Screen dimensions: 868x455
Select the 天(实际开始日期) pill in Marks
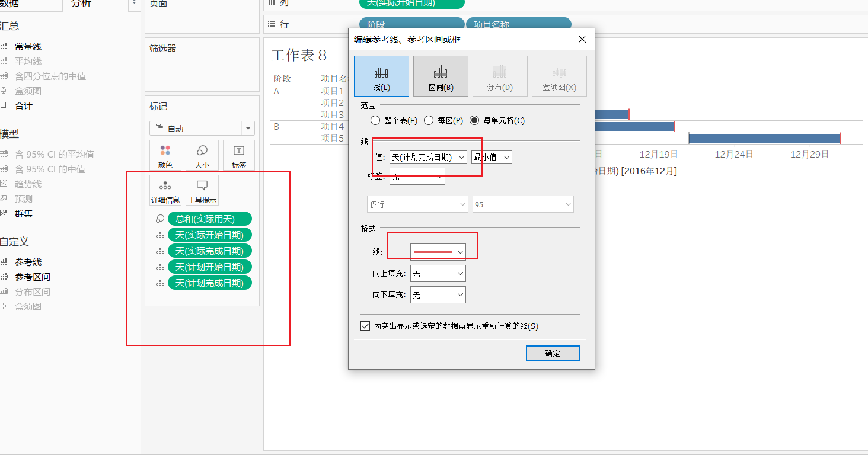(210, 235)
